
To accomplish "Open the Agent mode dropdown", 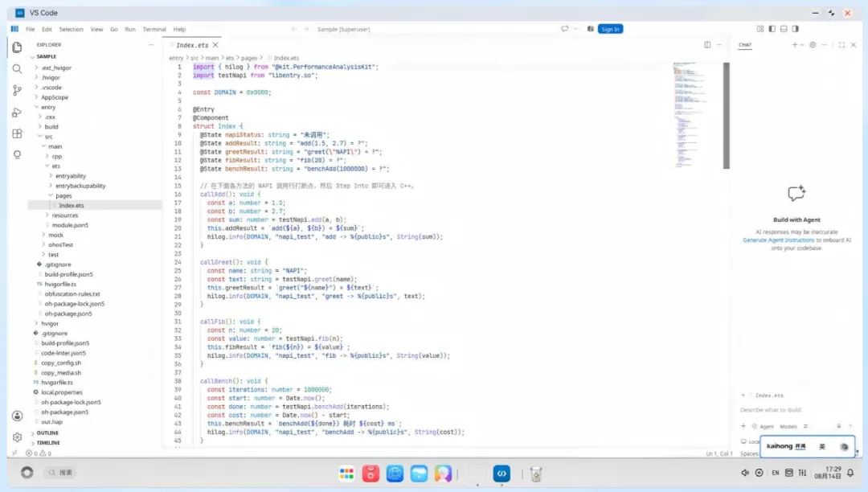I will point(764,426).
